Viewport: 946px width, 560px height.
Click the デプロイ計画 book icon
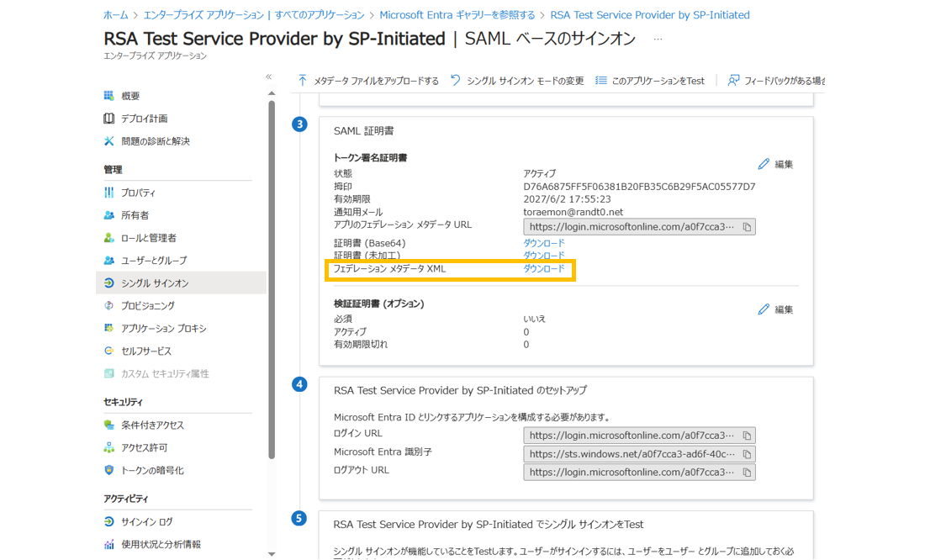[108, 119]
